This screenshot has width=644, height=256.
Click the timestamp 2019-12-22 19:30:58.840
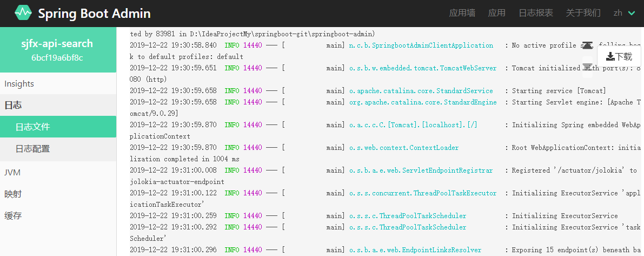pos(173,45)
